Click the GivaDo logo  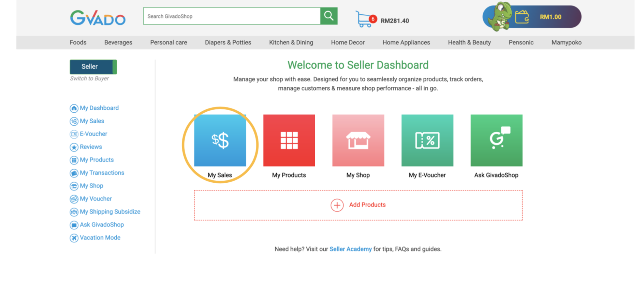98,18
